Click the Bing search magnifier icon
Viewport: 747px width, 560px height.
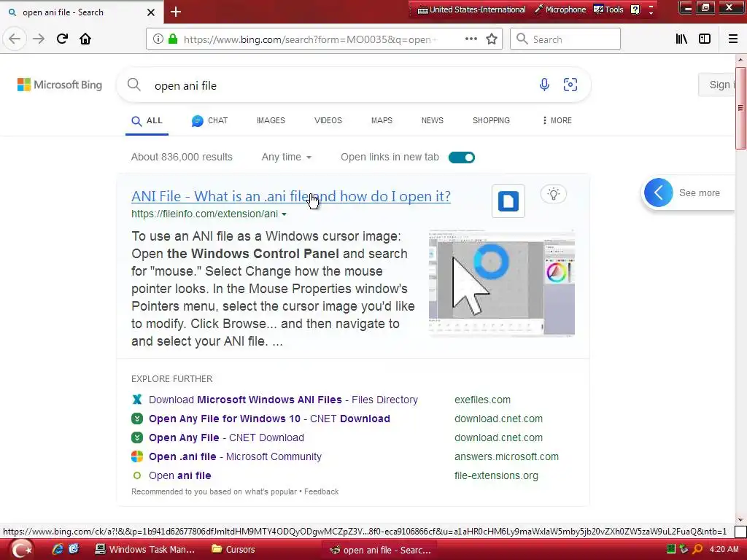pyautogui.click(x=134, y=85)
